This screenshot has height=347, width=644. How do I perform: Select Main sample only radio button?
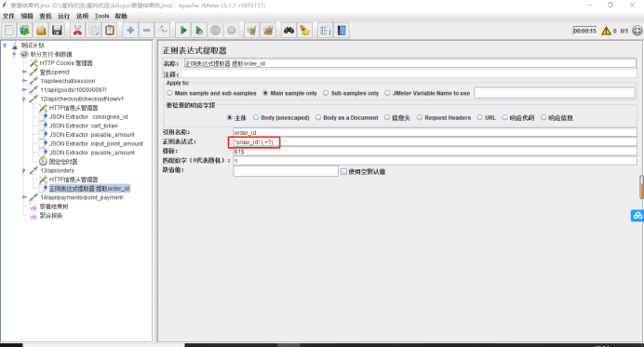[x=265, y=93]
